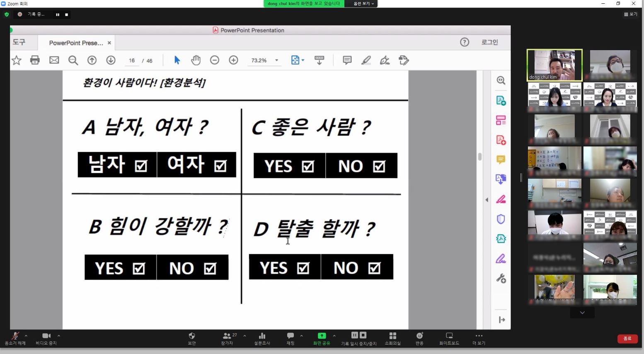
Task: Open the add comment note tool
Action: (347, 60)
